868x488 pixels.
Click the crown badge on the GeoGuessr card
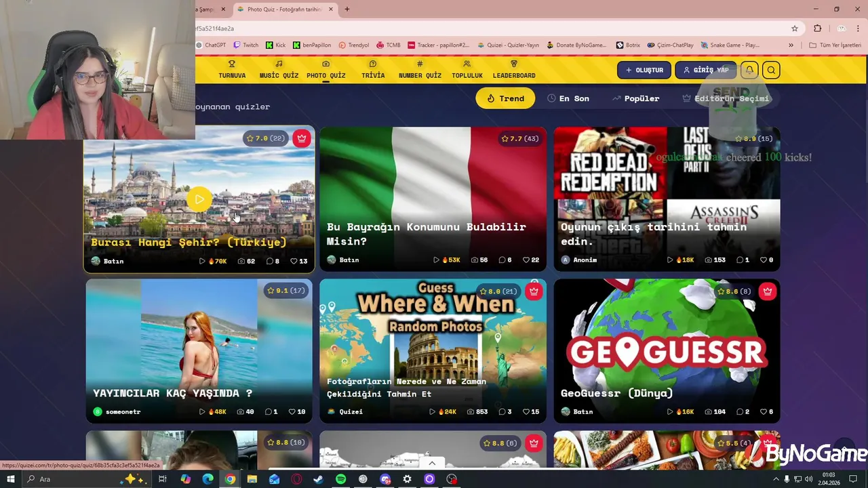(767, 291)
